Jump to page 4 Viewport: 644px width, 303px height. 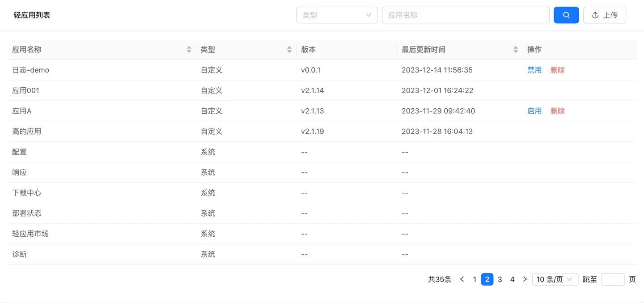coord(513,279)
